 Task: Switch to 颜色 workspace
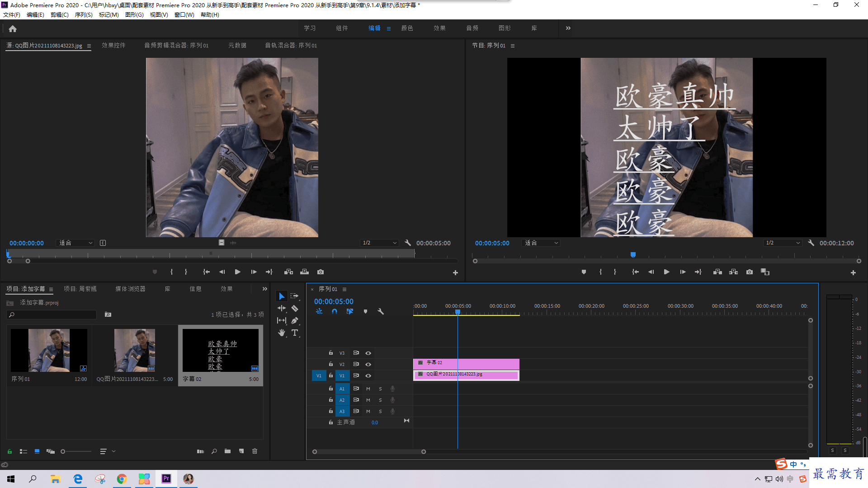point(407,28)
